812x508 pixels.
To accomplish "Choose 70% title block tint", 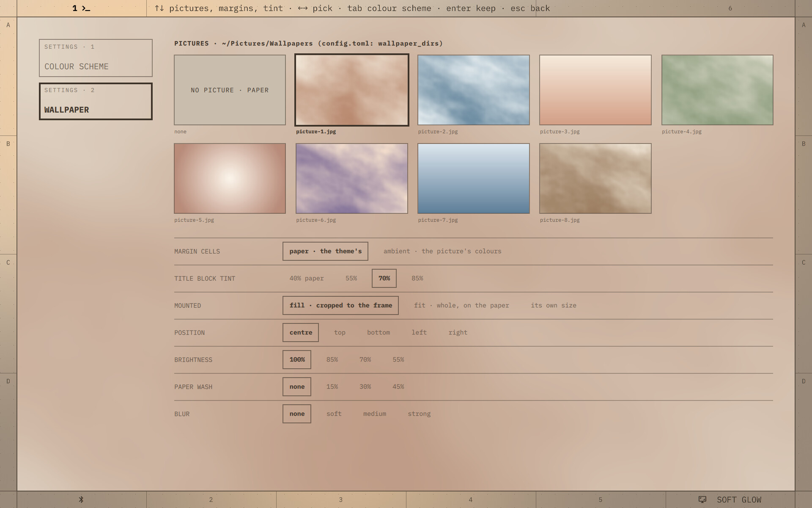I will tap(384, 278).
